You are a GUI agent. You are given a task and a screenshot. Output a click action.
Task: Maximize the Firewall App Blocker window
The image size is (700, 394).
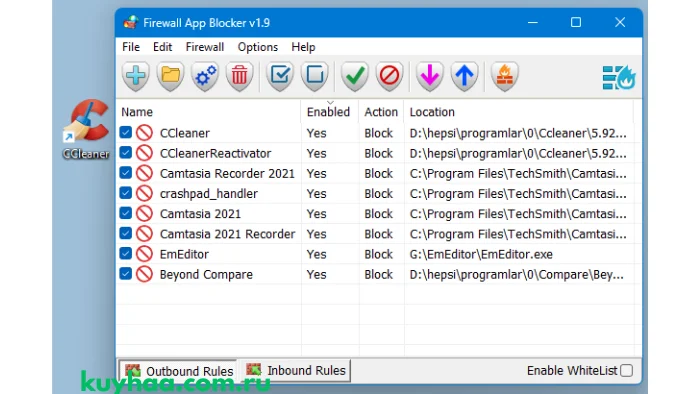(x=576, y=22)
